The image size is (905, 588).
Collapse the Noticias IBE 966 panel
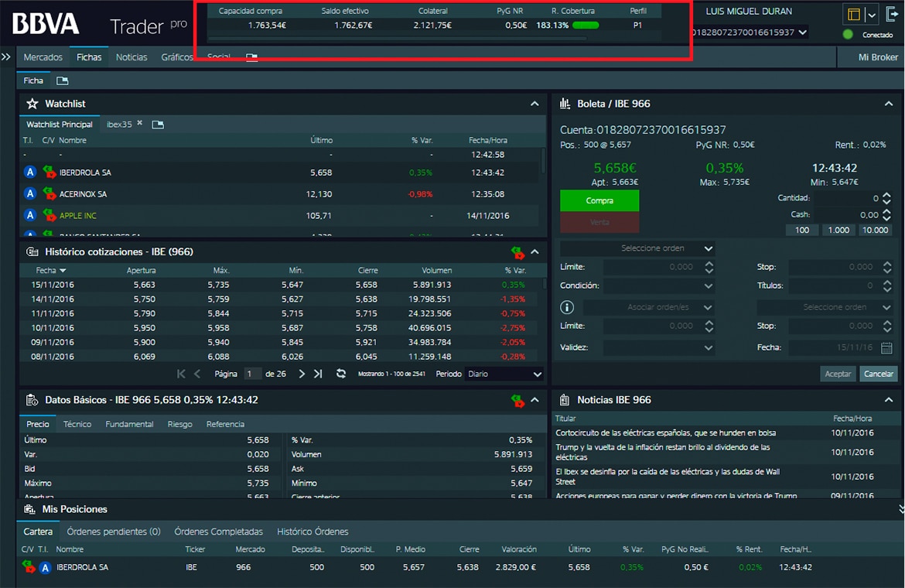click(889, 400)
